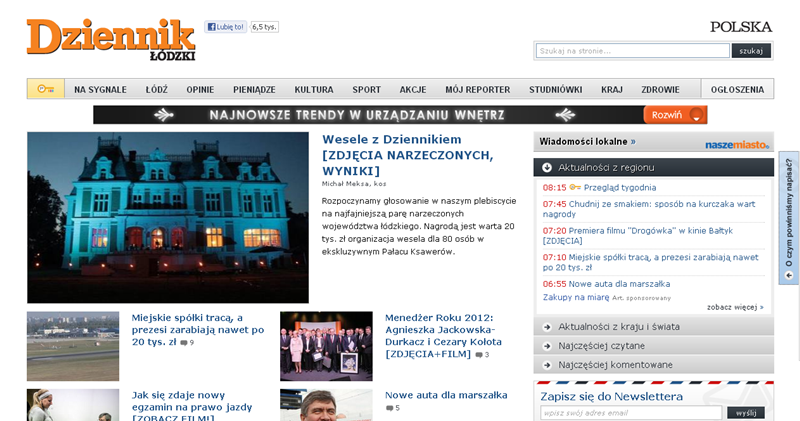Click the Rozwiń button on banner ad
800x421 pixels.
tap(667, 115)
